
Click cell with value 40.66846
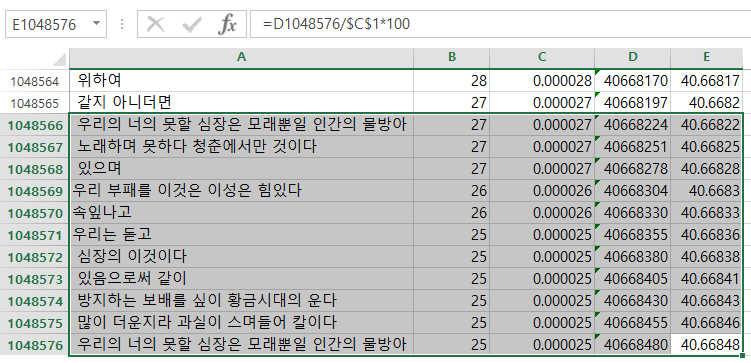pyautogui.click(x=706, y=323)
